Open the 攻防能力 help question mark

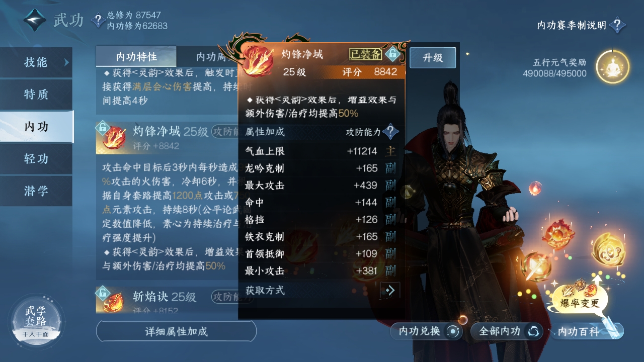click(390, 132)
